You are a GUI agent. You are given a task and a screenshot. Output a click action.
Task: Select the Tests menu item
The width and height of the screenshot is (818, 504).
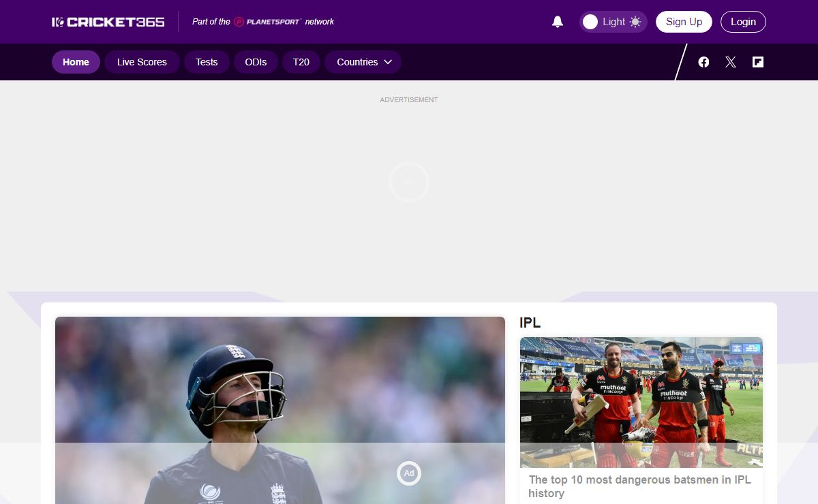coord(207,62)
